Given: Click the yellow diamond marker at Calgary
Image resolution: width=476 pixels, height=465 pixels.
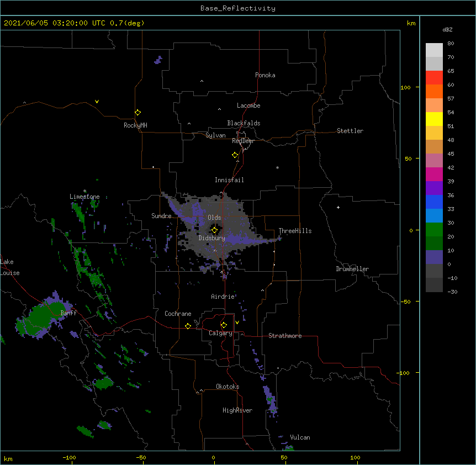Looking at the screenshot, I should pos(224,325).
